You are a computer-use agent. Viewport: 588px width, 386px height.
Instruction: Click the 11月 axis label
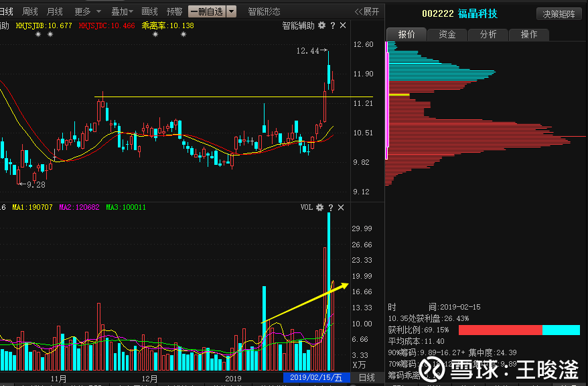click(x=58, y=379)
